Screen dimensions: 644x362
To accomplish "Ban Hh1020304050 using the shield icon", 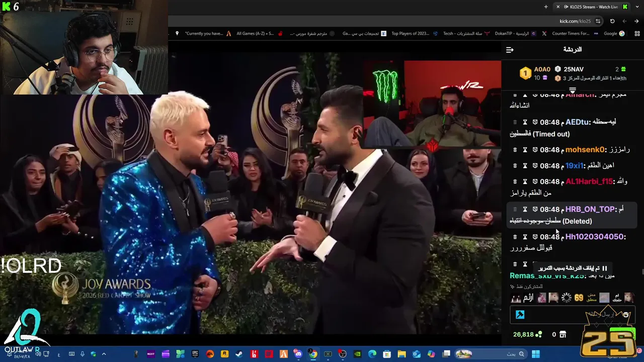I will point(535,237).
